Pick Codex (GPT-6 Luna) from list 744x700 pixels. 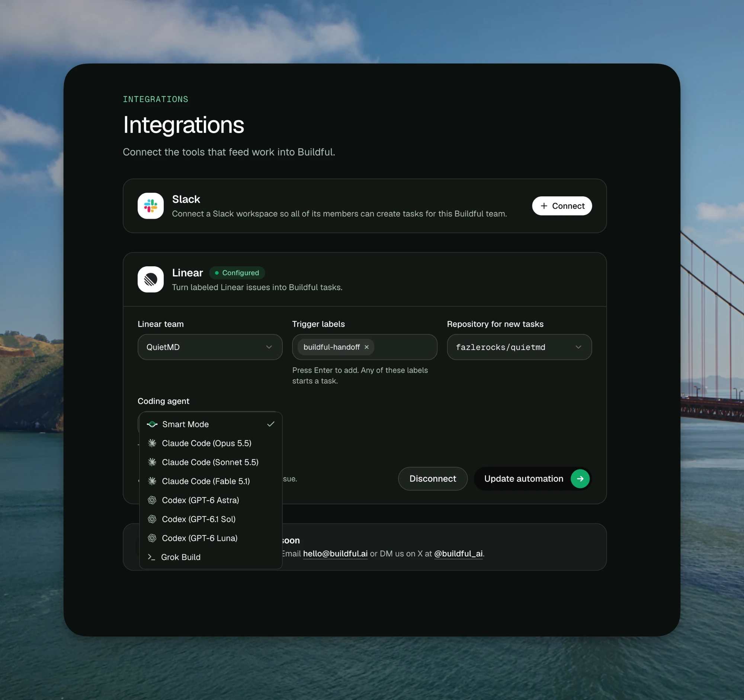point(211,538)
